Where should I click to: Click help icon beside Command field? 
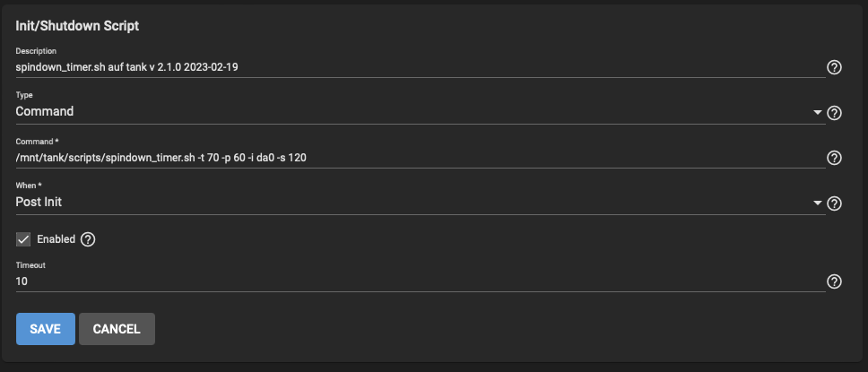point(834,159)
